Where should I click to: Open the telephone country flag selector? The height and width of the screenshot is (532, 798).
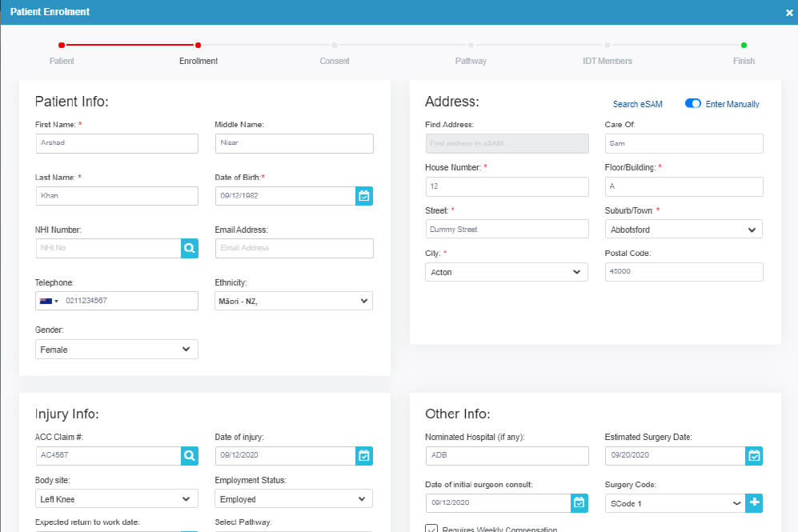49,301
